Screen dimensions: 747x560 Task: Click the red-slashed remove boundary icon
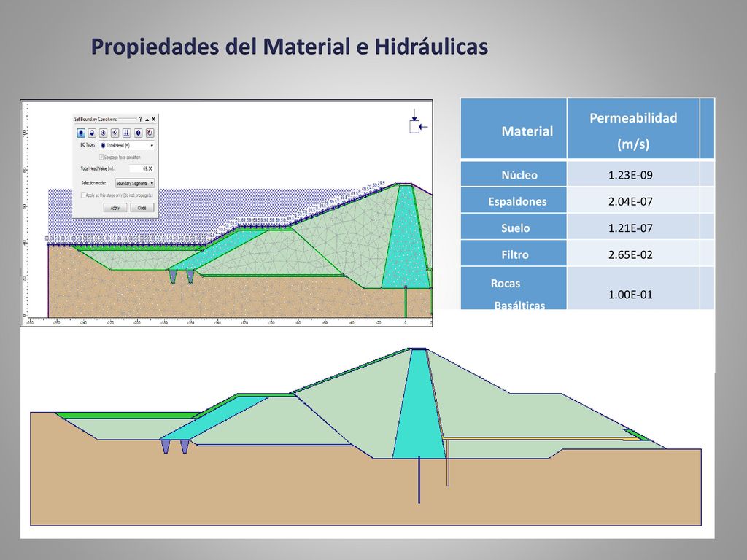(x=150, y=133)
